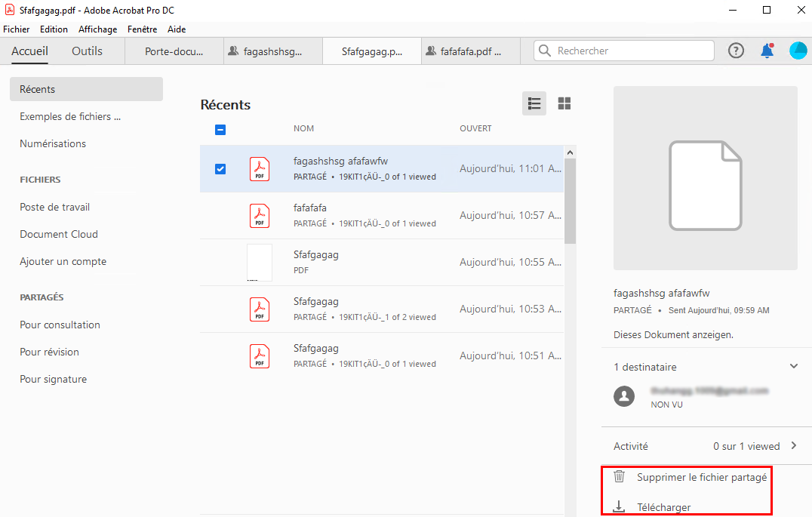Switch to Sfafgagag.p... document tab
812x517 pixels.
tap(372, 51)
